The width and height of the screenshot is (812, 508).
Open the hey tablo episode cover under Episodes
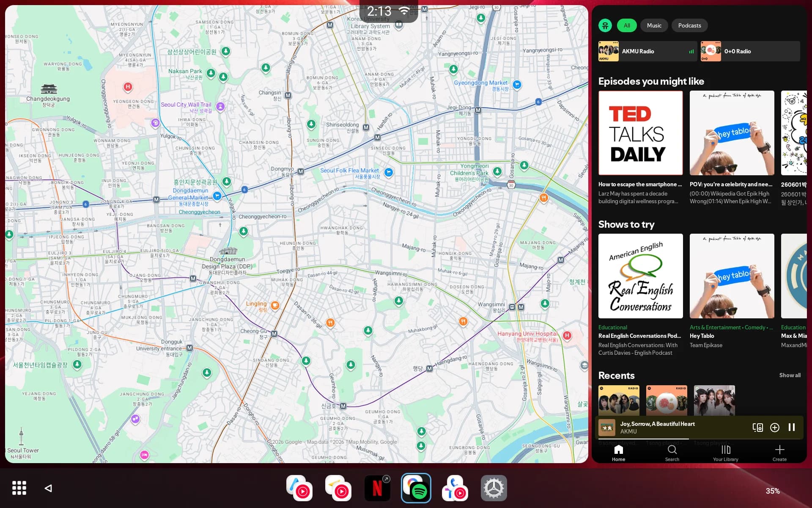732,133
